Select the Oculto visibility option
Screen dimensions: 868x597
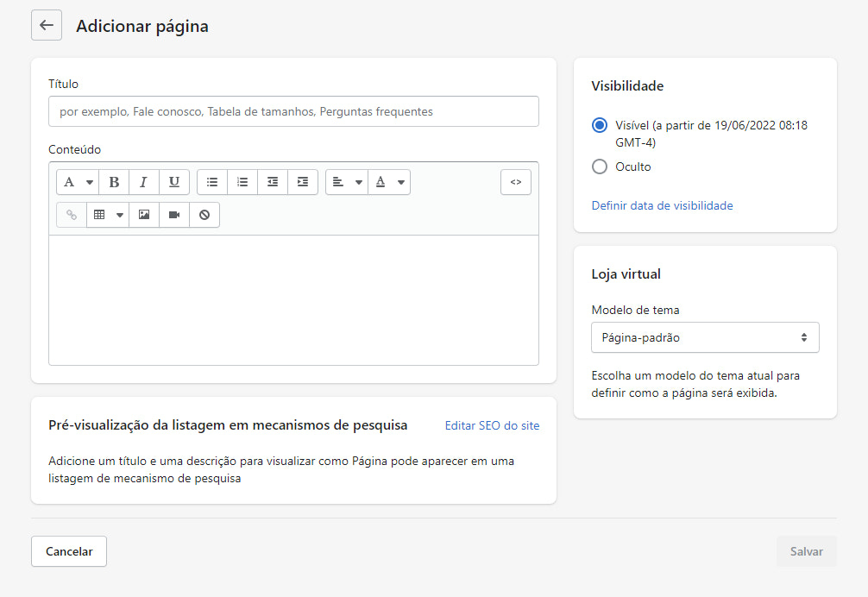[x=600, y=167]
